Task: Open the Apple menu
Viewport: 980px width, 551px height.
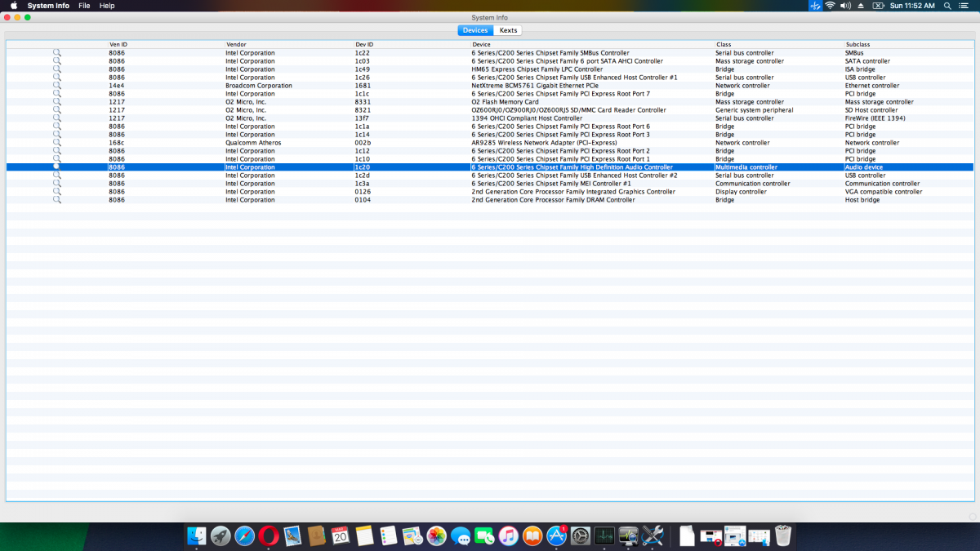Action: click(x=13, y=6)
